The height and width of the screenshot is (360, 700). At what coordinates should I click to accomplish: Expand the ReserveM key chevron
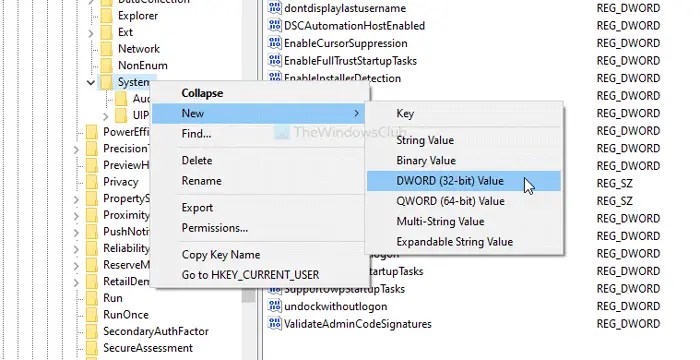click(76, 266)
